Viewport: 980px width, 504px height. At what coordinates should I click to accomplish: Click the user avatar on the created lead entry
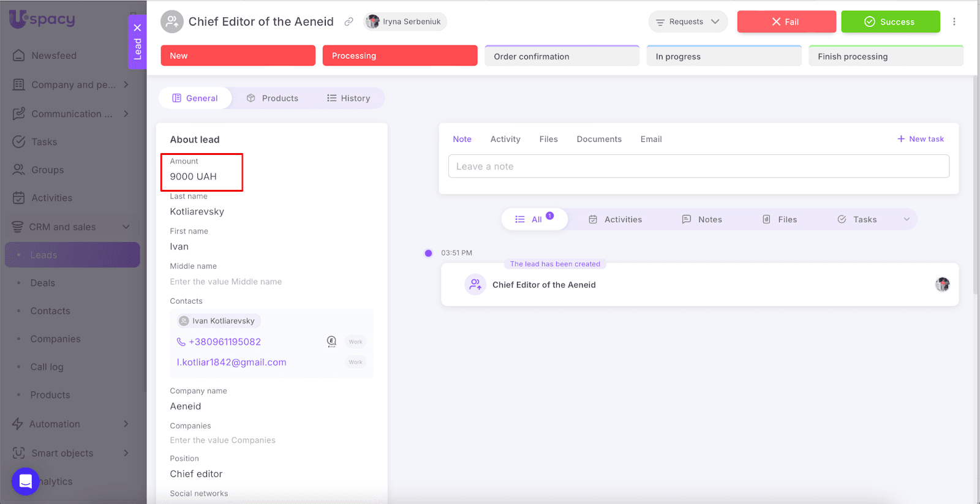click(942, 284)
